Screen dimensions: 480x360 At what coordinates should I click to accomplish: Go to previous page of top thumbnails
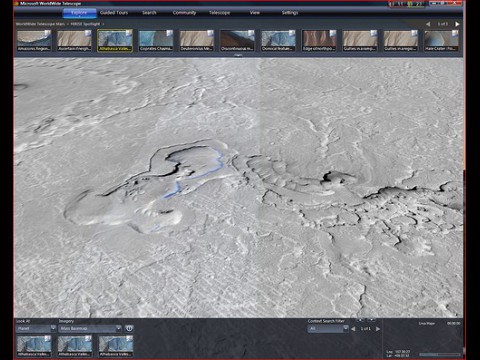(428, 24)
